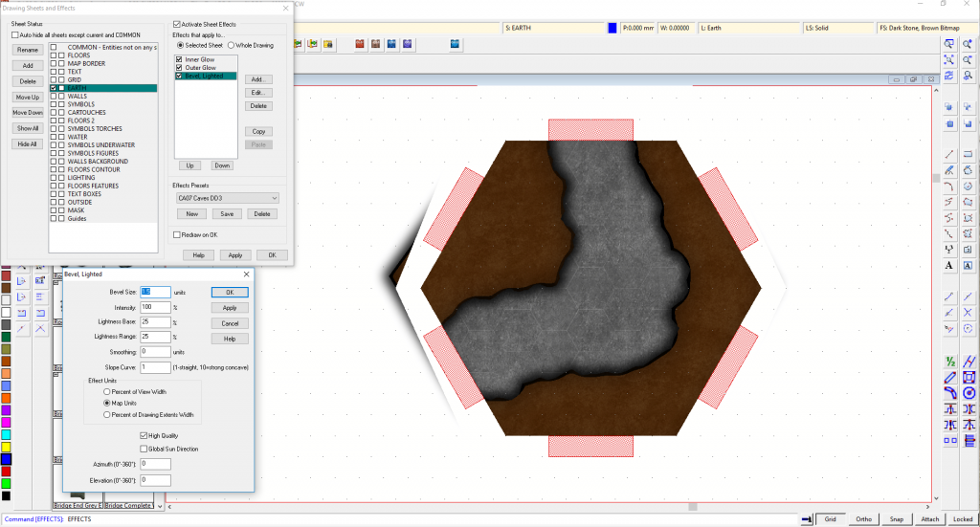The width and height of the screenshot is (980, 527).
Task: Toggle Activate Sheet Effects checkbox
Action: point(177,24)
